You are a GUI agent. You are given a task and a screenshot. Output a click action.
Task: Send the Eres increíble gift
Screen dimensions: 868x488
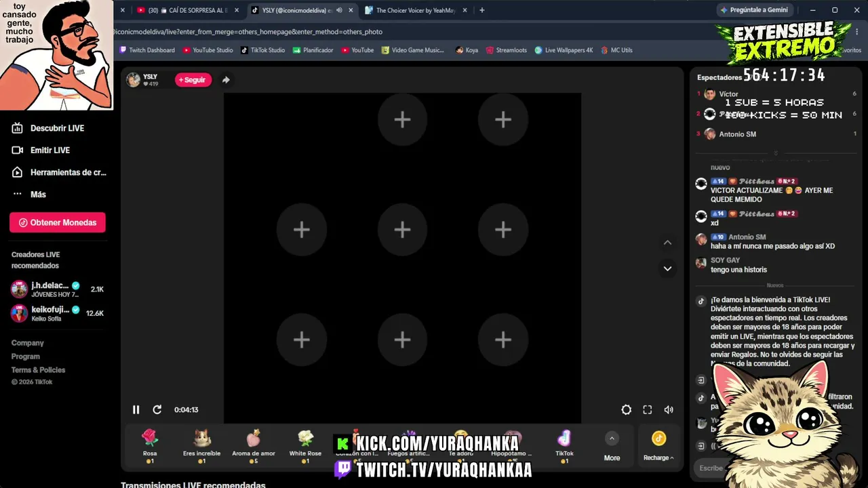tap(201, 446)
